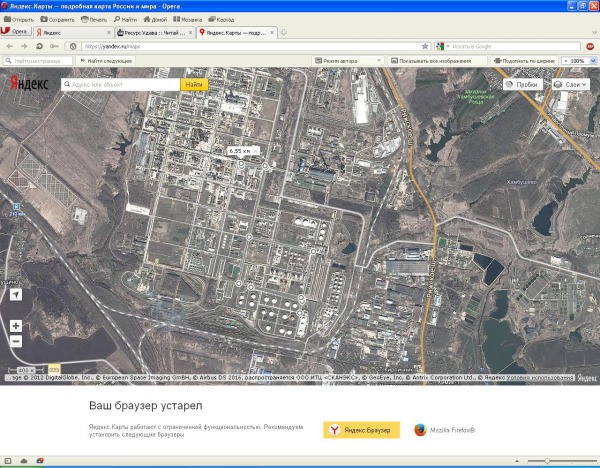Close the Ресурс Удава tab
600x468 pixels.
click(x=191, y=33)
